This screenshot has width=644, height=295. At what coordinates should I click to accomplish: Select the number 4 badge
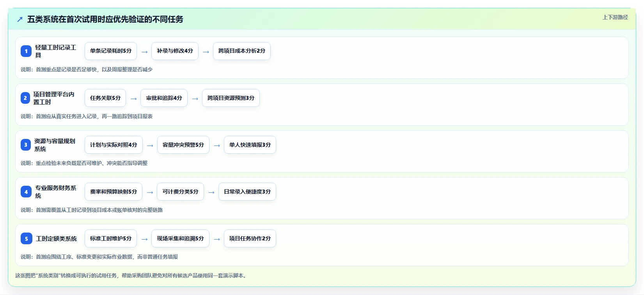point(26,192)
